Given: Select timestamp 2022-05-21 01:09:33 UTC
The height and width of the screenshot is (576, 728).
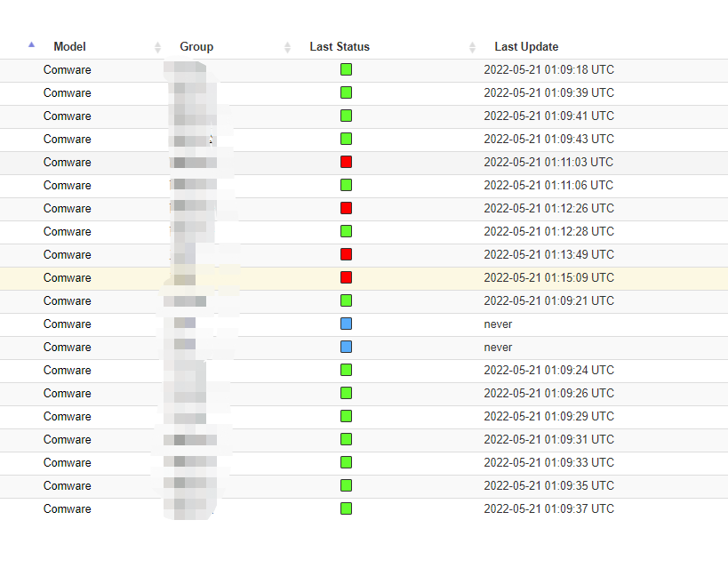Looking at the screenshot, I should [x=548, y=463].
